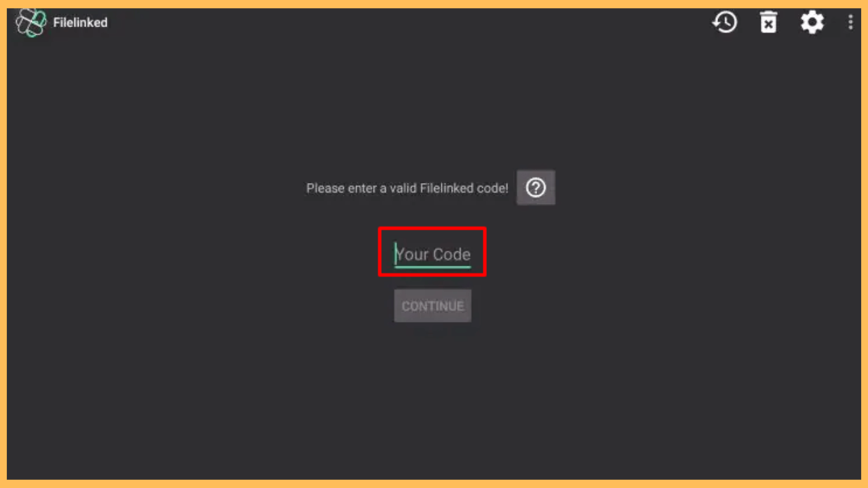The width and height of the screenshot is (868, 488).
Task: Focus the Your Code input field
Action: [433, 254]
